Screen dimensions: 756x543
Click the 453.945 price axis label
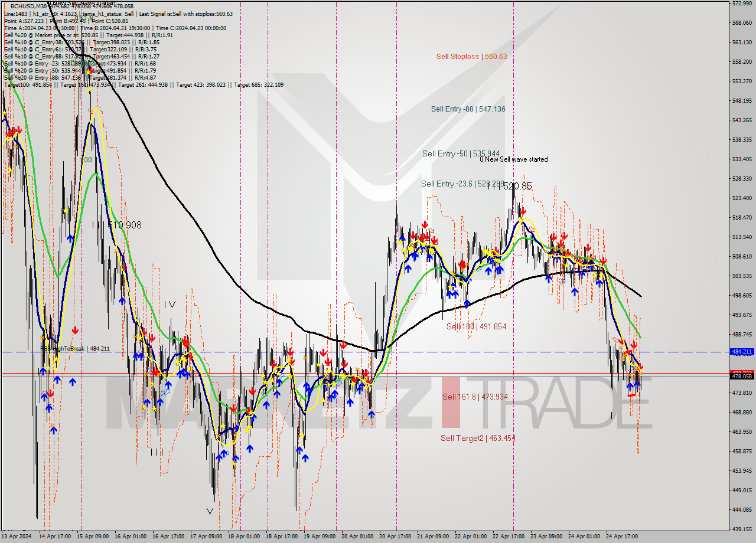(x=741, y=471)
